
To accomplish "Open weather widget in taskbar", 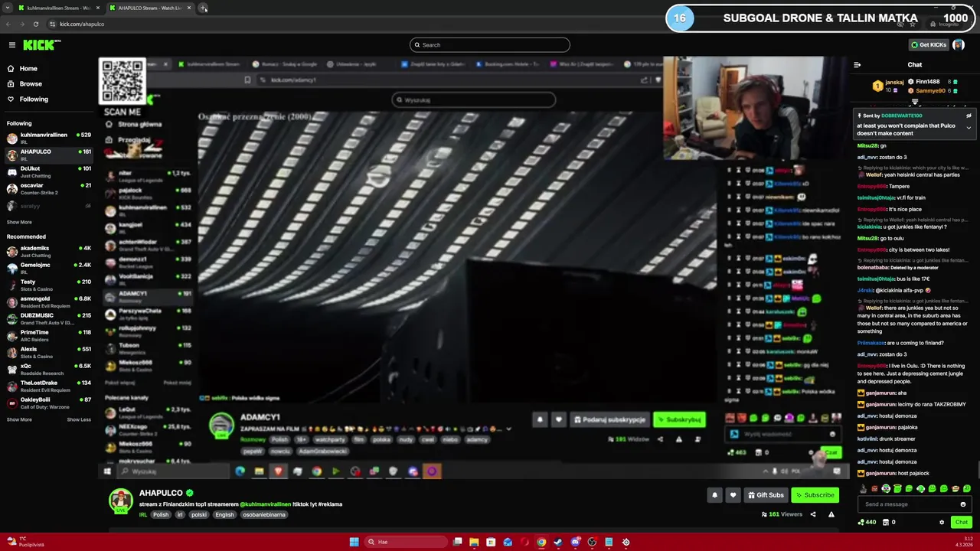I will tap(24, 542).
